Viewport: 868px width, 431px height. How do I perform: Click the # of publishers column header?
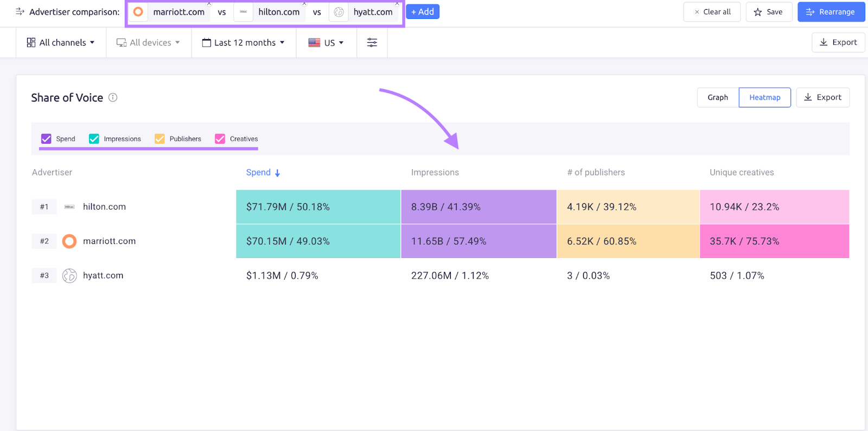pyautogui.click(x=596, y=172)
